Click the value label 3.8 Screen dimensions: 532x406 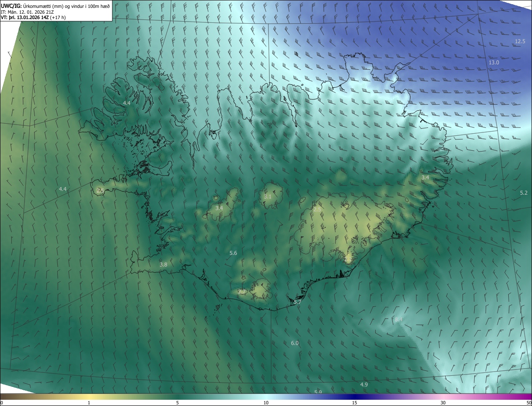tap(163, 264)
